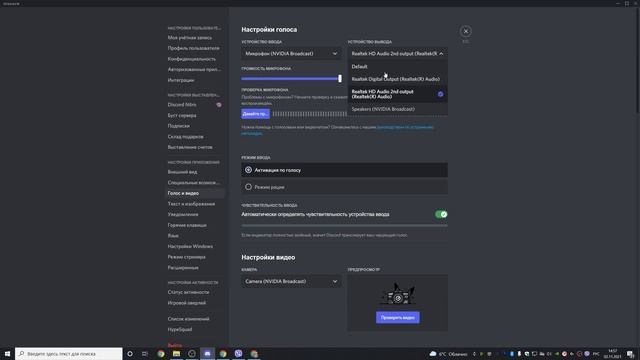Click the selected-device checkmark icon

(440, 94)
